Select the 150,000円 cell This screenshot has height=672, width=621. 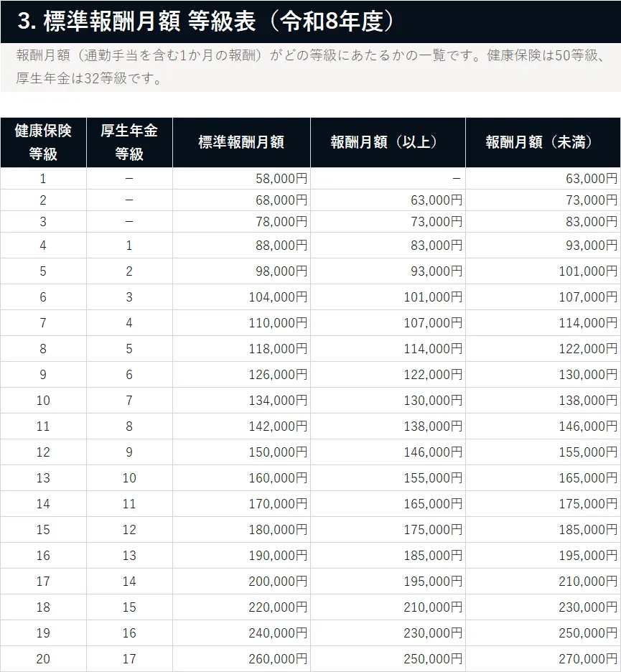pyautogui.click(x=241, y=452)
